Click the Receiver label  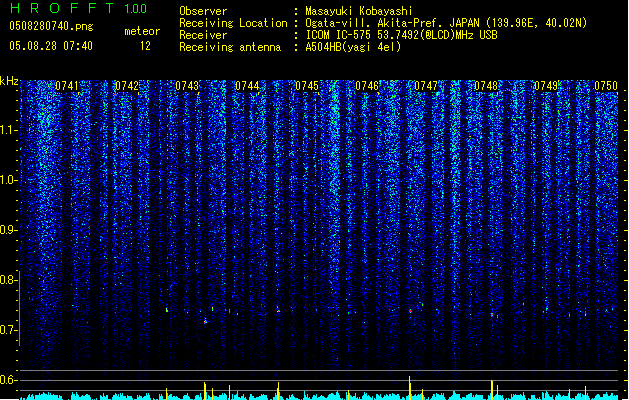[203, 35]
